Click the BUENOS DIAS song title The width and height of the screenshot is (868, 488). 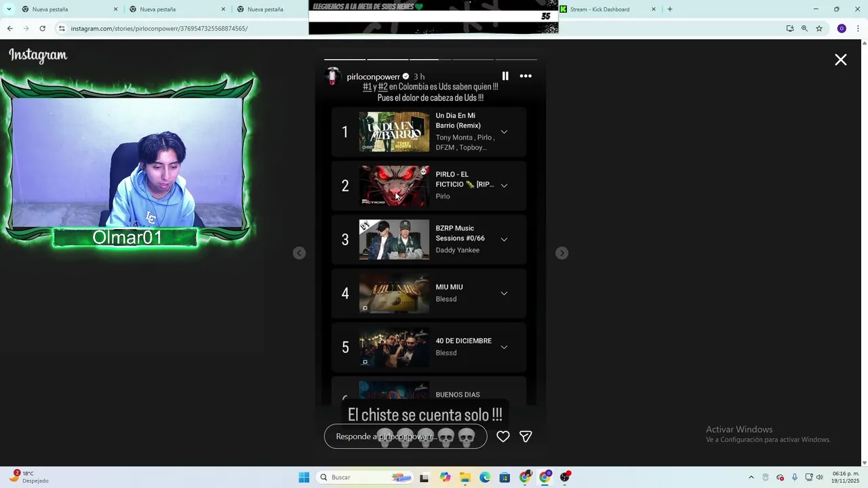pos(458,394)
